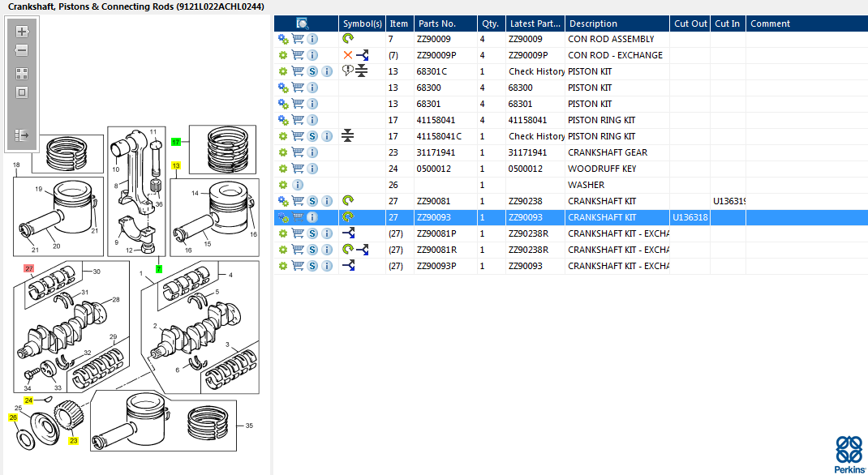This screenshot has height=475, width=868.
Task: Click yellow callout 23 near the gear
Action: tap(73, 441)
